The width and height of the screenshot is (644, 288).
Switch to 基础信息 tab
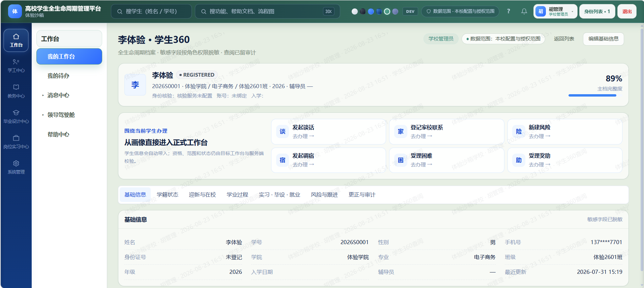[x=135, y=195]
